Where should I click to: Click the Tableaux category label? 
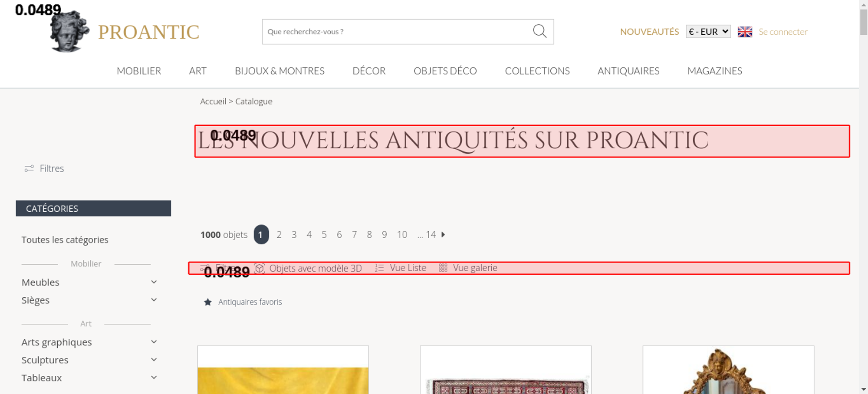(x=42, y=378)
